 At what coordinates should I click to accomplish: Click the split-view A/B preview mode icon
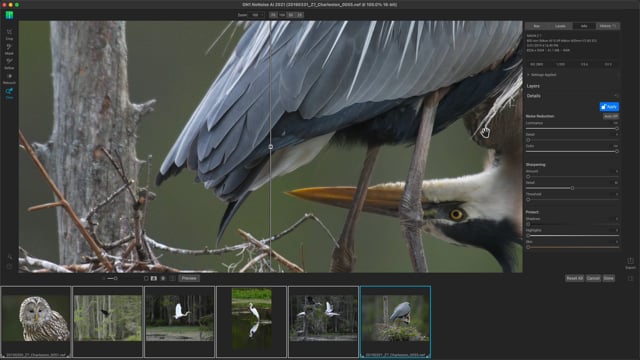154,278
